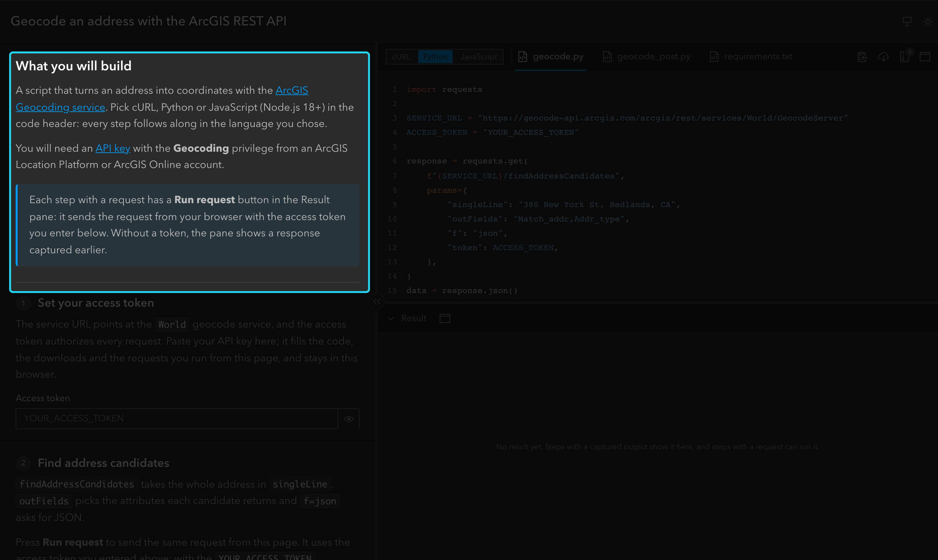Download code with the cloud arrow icon
This screenshot has width=938, height=560.
[883, 57]
